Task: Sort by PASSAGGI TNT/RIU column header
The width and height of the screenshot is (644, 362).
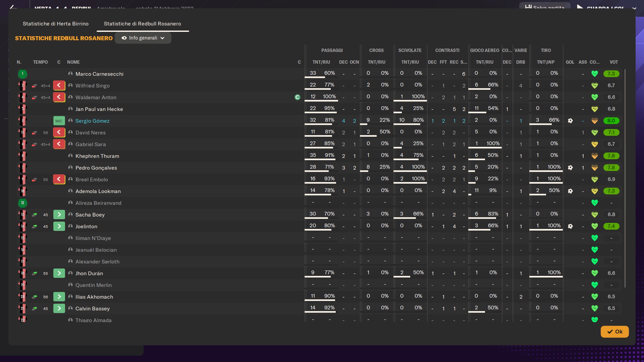Action: [321, 62]
